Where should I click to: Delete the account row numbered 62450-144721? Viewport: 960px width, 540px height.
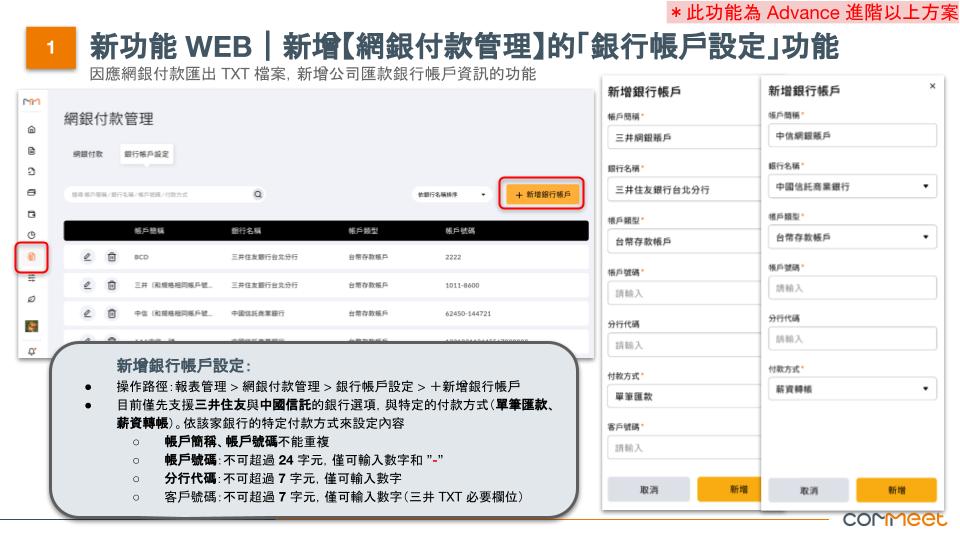(x=111, y=313)
